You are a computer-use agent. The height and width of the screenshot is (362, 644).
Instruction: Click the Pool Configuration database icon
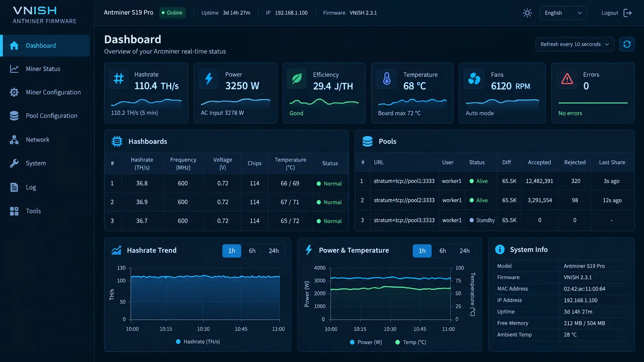click(x=14, y=116)
